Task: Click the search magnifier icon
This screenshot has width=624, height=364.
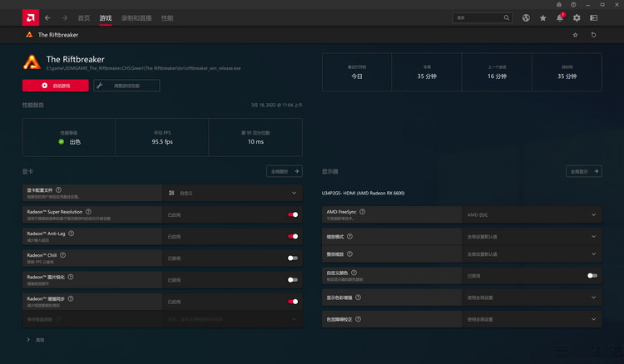Action: (506, 18)
